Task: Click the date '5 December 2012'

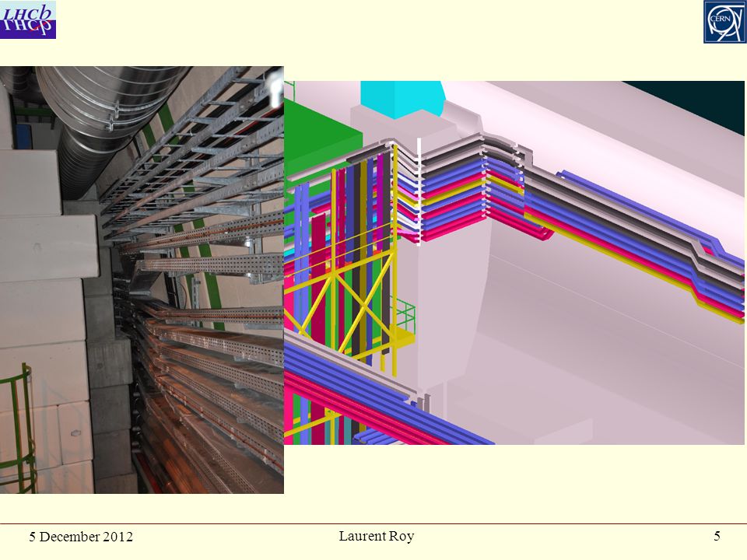Action: click(81, 537)
